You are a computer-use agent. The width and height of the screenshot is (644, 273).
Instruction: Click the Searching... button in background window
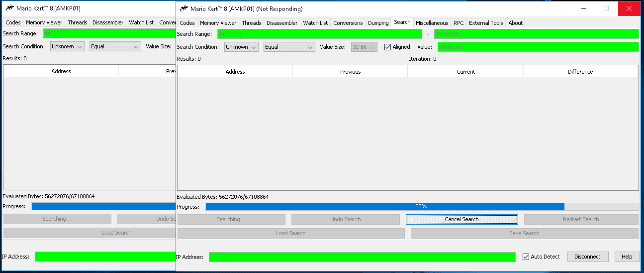coord(57,219)
